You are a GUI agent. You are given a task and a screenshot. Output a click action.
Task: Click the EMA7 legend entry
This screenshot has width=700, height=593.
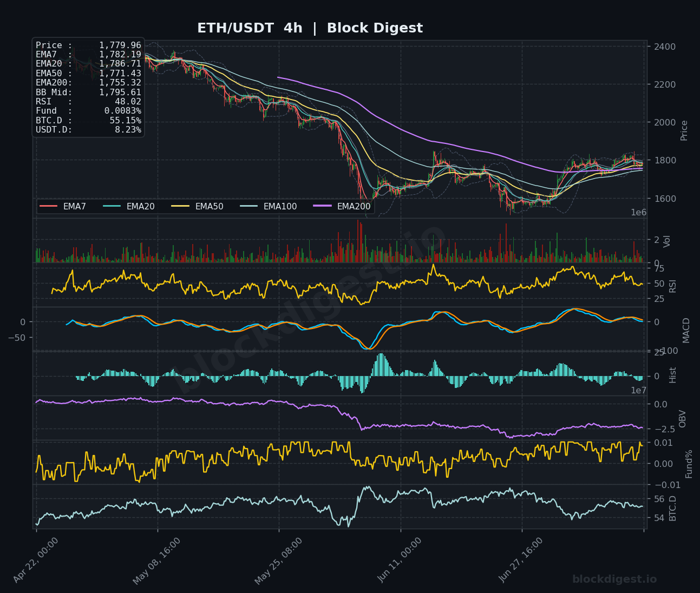click(63, 206)
